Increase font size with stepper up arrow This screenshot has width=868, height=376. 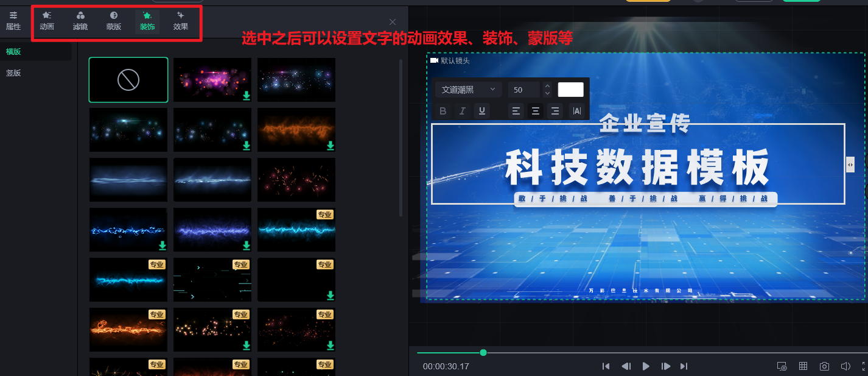point(547,86)
